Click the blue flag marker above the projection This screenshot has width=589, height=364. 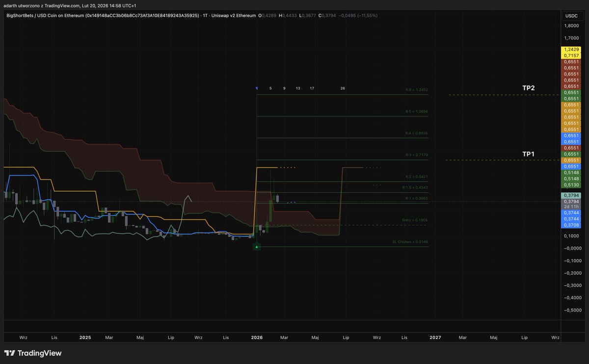256,88
